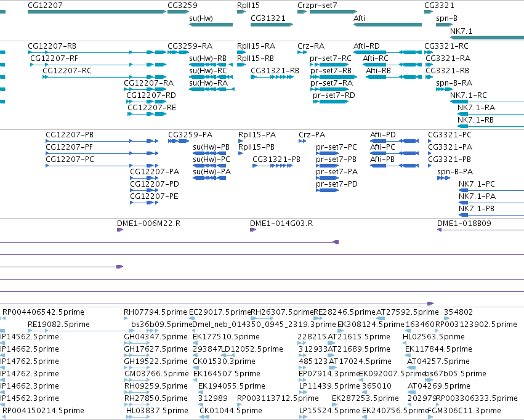Click transcript CG3321-RC
The width and height of the screenshot is (524, 420).
click(446, 46)
